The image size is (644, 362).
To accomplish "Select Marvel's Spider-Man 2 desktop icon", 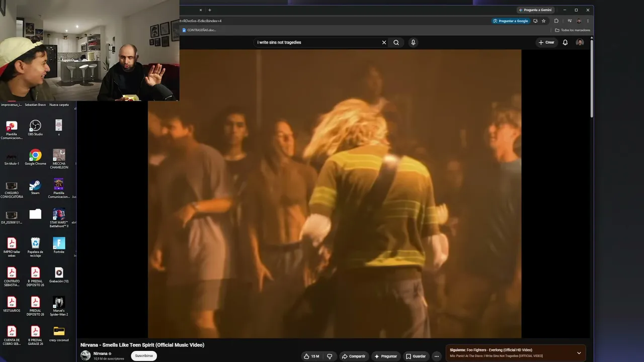I will [x=59, y=306].
